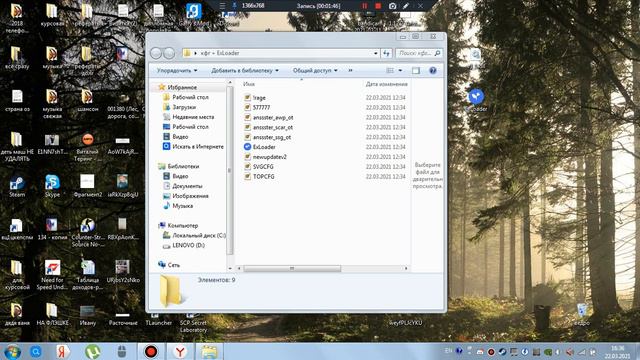Viewport: 640px width, 360px height.
Task: Open Музыка library
Action: [182, 206]
